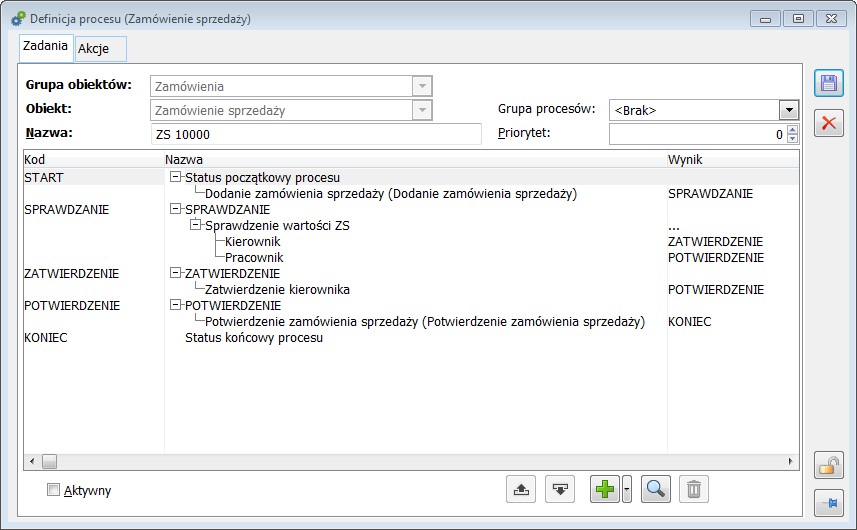Screen dimensions: 857x530
Task: Select the Zadania tab
Action: tap(45, 46)
